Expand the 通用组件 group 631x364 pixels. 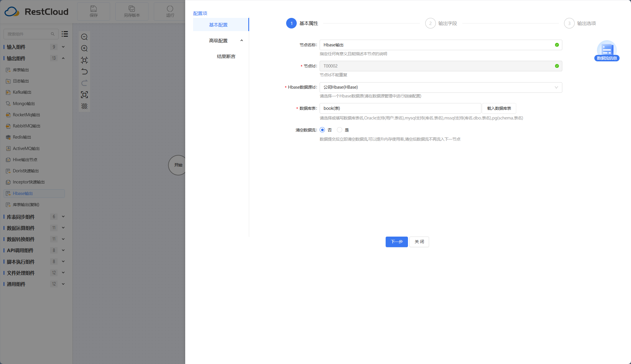coord(63,284)
